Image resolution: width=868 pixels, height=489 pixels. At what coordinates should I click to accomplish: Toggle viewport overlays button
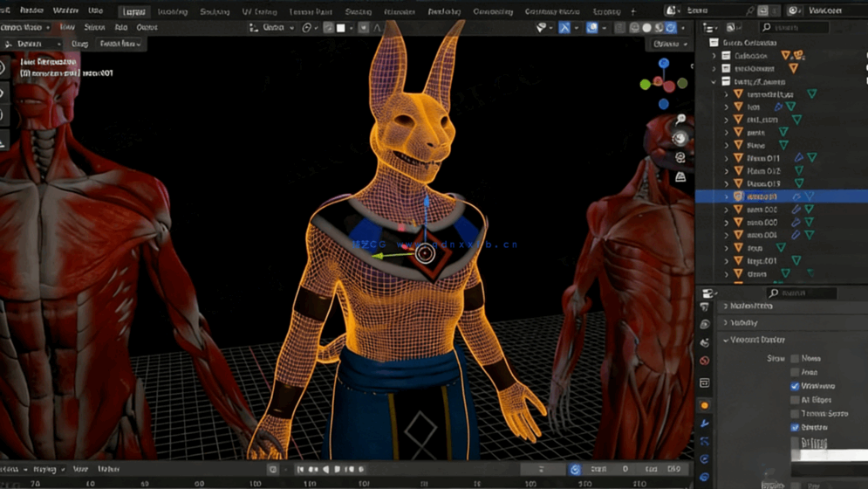(591, 27)
